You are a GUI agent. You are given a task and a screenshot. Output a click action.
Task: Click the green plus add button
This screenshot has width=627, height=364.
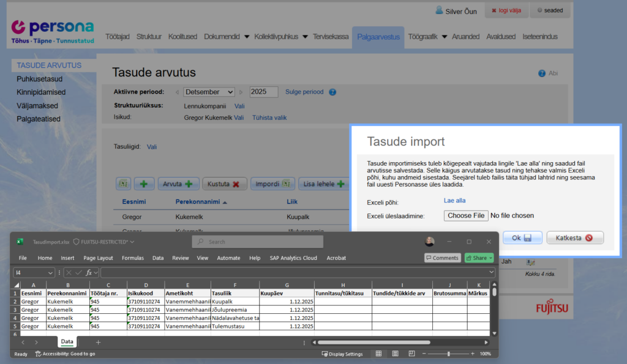(x=144, y=184)
